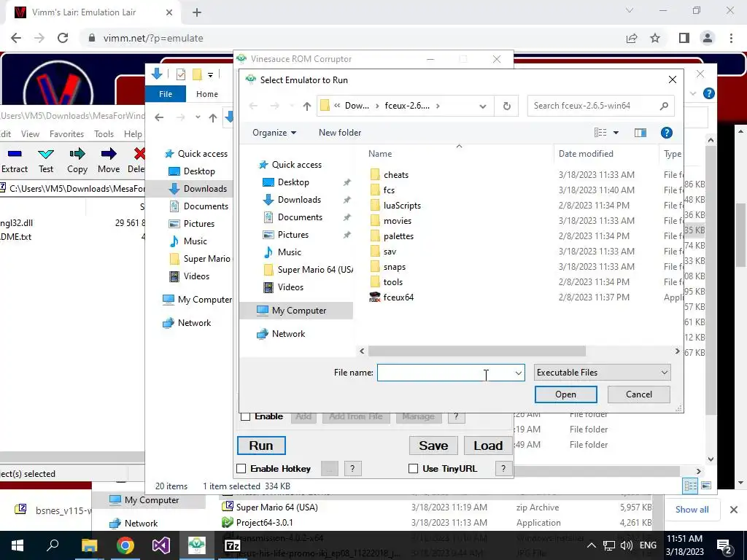The height and width of the screenshot is (560, 747).
Task: Open the Favorites menu in 7-Zip
Action: click(66, 134)
